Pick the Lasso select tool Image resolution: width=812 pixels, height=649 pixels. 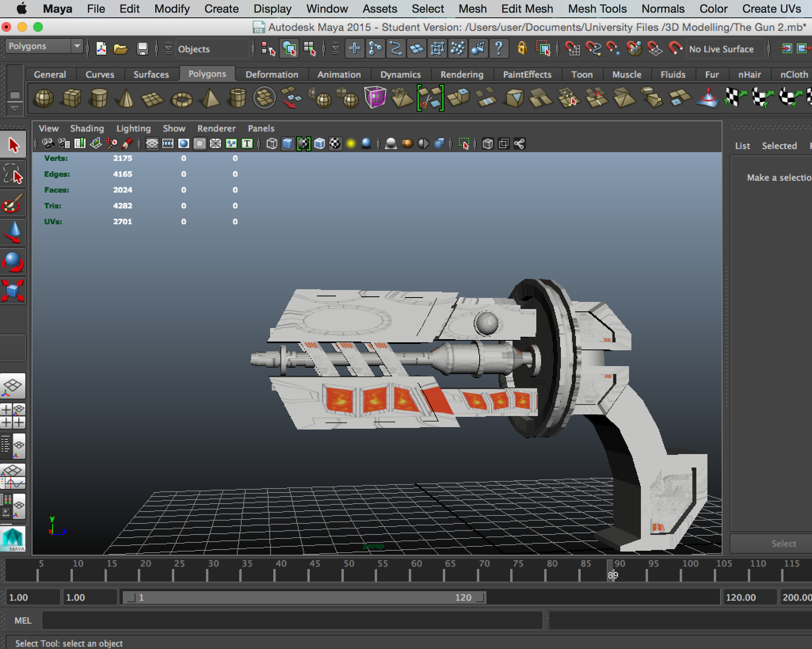pyautogui.click(x=13, y=174)
